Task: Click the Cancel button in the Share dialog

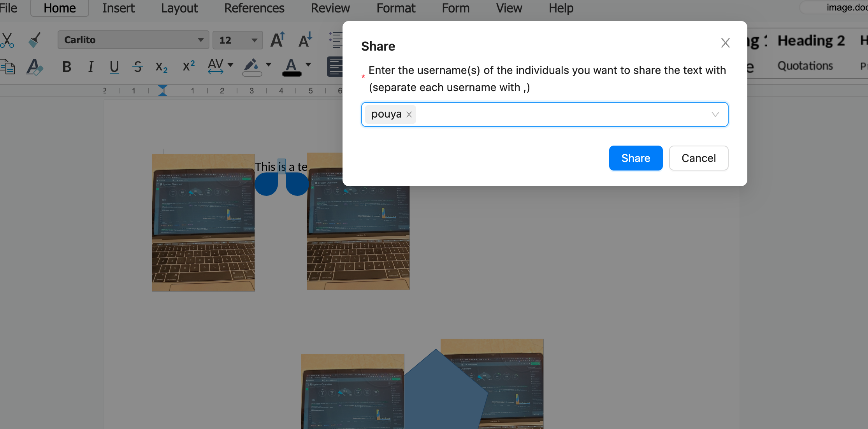Action: (699, 158)
